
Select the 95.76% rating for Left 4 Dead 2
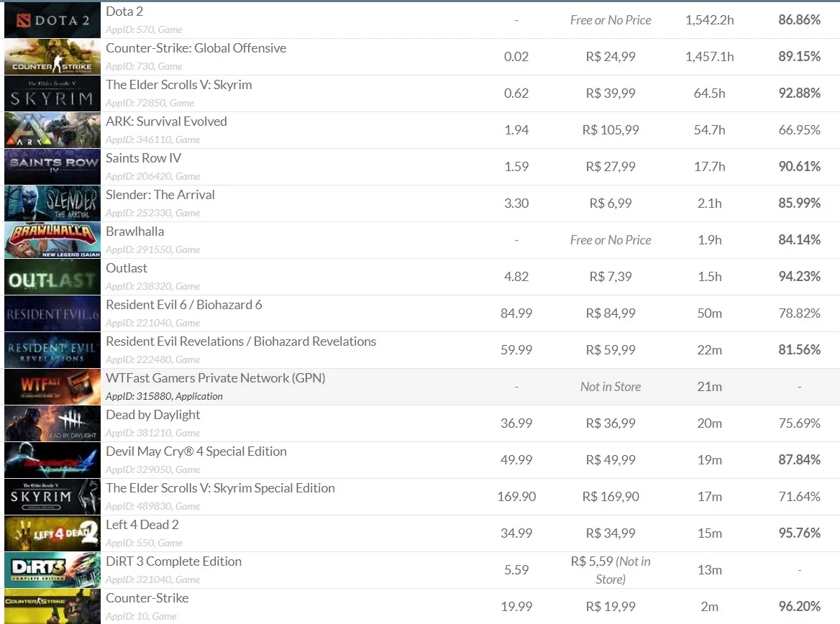pos(799,533)
